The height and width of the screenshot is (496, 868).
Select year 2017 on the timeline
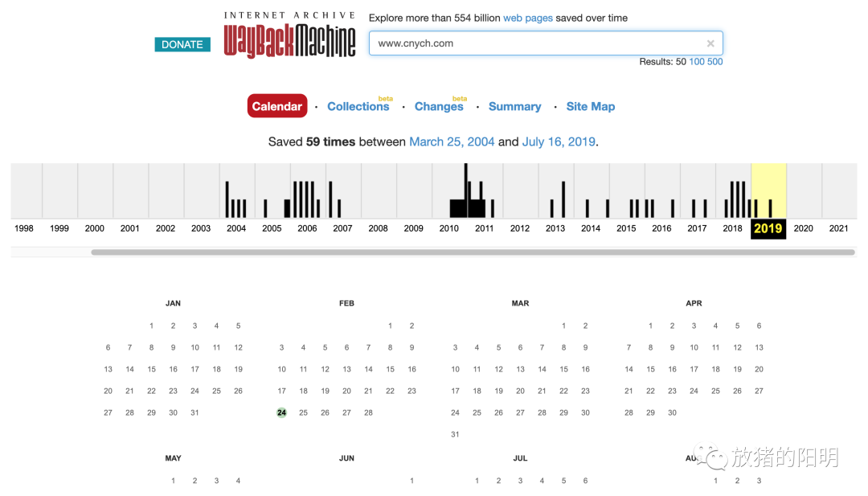697,228
